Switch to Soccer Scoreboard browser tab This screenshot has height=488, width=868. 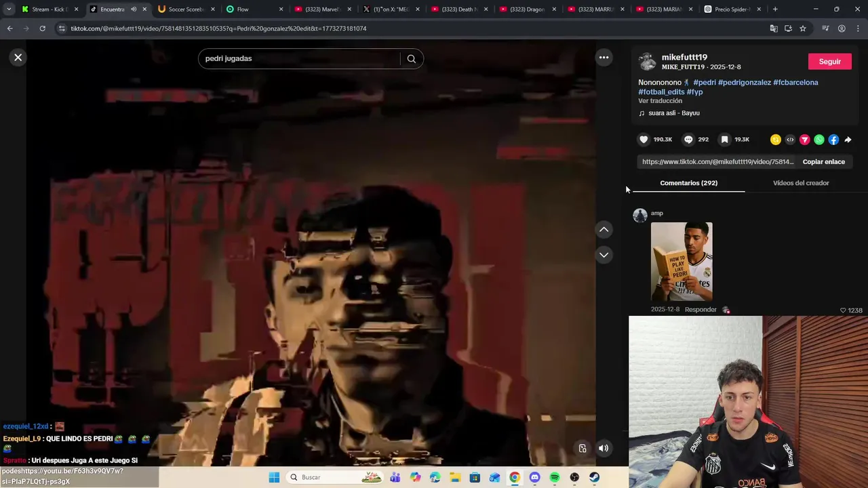185,9
